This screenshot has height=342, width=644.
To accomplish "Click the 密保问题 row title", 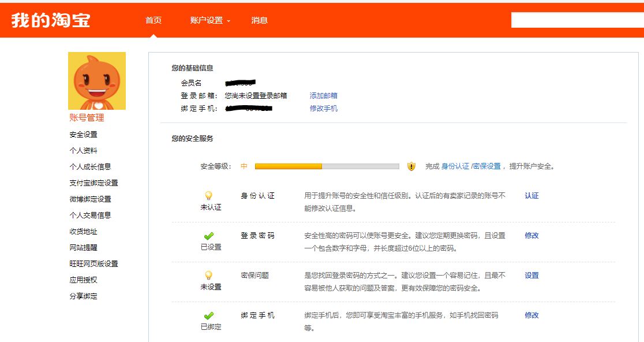I will (x=254, y=276).
